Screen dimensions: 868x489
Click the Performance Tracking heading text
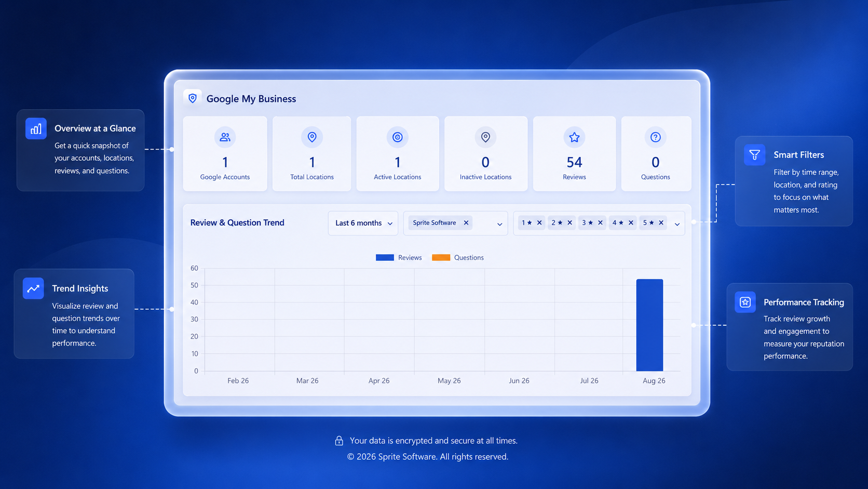pyautogui.click(x=804, y=302)
